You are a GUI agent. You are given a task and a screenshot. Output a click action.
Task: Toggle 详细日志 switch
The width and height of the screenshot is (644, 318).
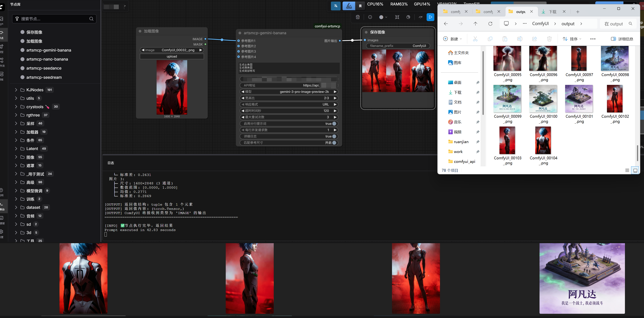pos(334,136)
